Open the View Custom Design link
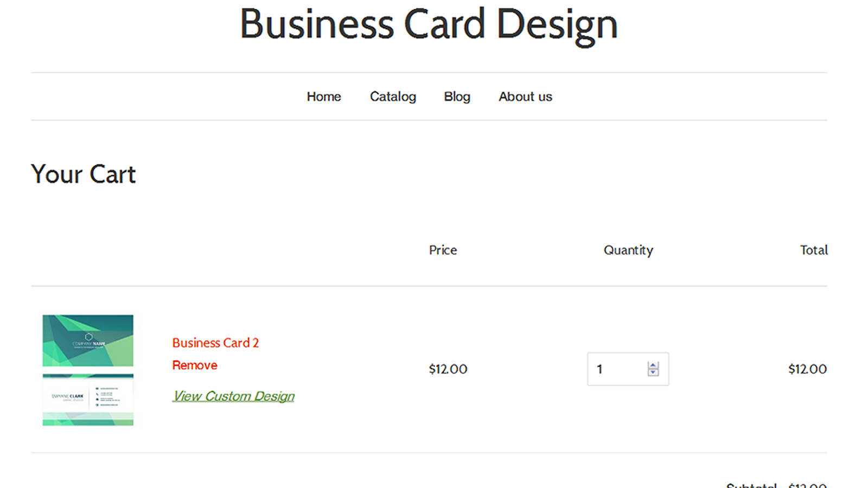 coord(233,396)
